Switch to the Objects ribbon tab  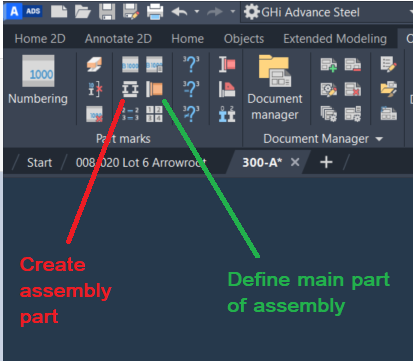(x=244, y=39)
